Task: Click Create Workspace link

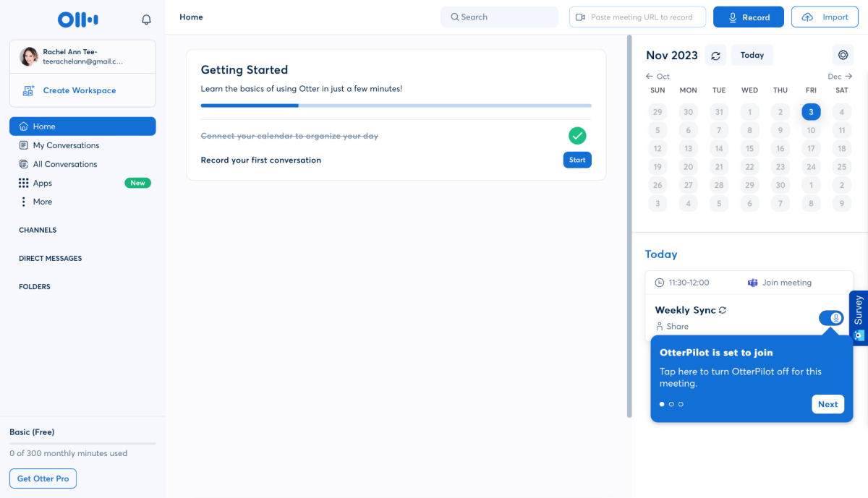Action: tap(80, 90)
